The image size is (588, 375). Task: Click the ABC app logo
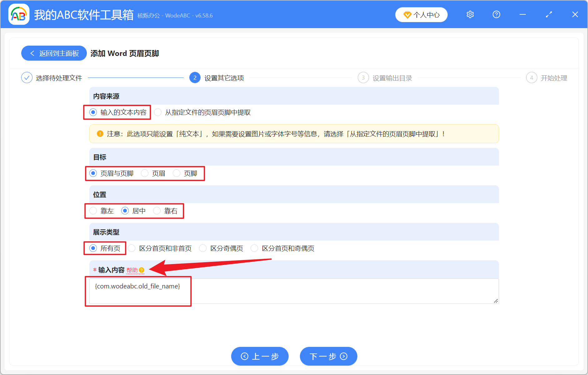tap(19, 14)
